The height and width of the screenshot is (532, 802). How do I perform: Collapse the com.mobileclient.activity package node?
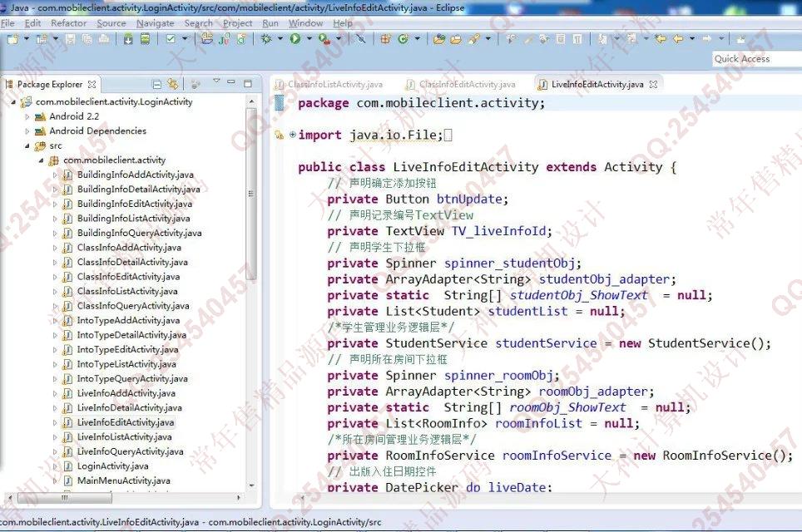41,160
